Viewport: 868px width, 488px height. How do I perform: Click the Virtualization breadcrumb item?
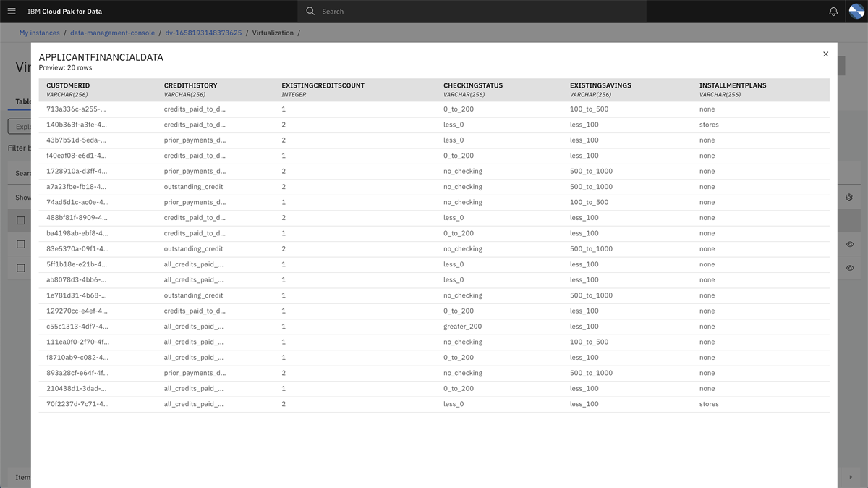273,33
